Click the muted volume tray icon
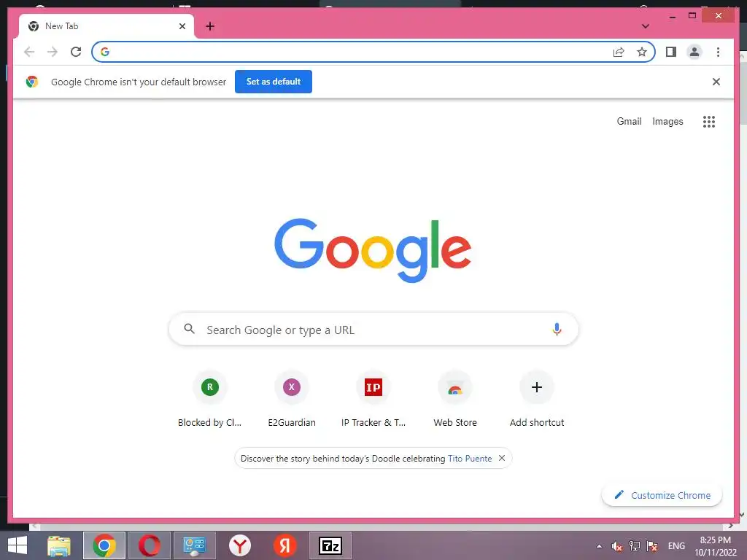Screen dimensions: 747x560 [617, 546]
